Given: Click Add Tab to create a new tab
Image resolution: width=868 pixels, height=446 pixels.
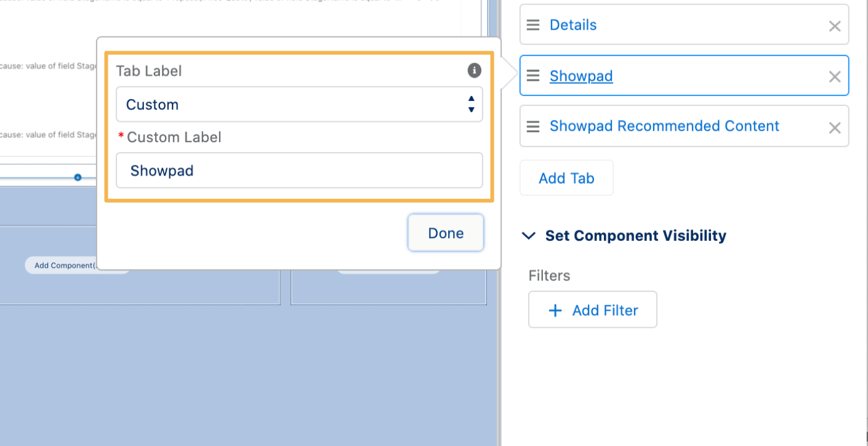Looking at the screenshot, I should click(566, 177).
